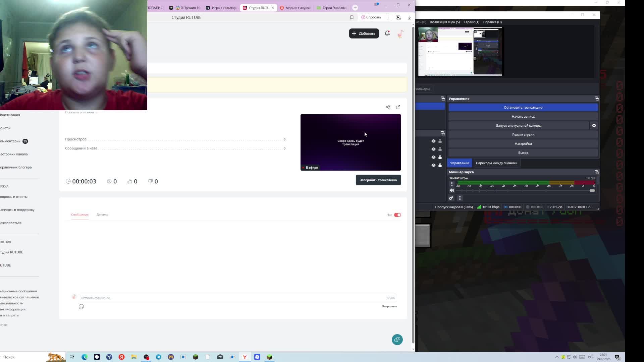Switch to the Донаты tab

point(102,215)
